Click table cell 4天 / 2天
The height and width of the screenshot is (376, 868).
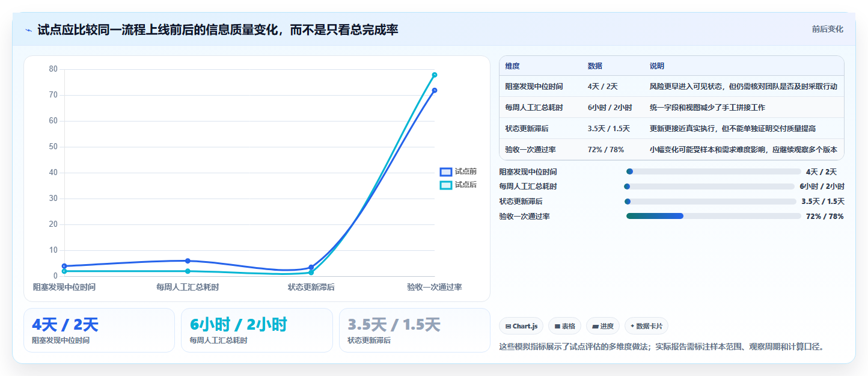[602, 87]
